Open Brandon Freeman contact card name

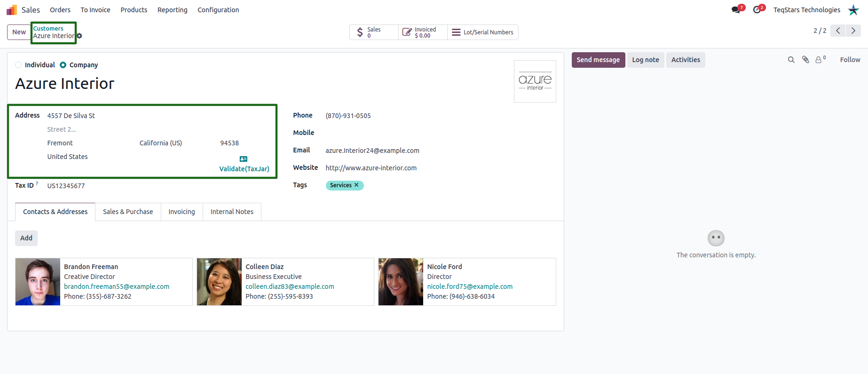(91, 267)
